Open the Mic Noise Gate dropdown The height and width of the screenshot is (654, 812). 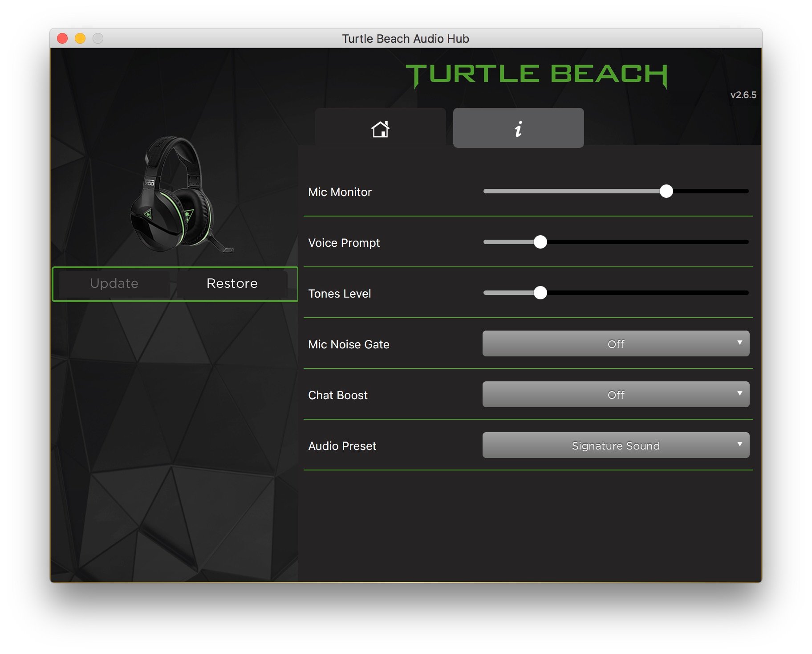(616, 343)
